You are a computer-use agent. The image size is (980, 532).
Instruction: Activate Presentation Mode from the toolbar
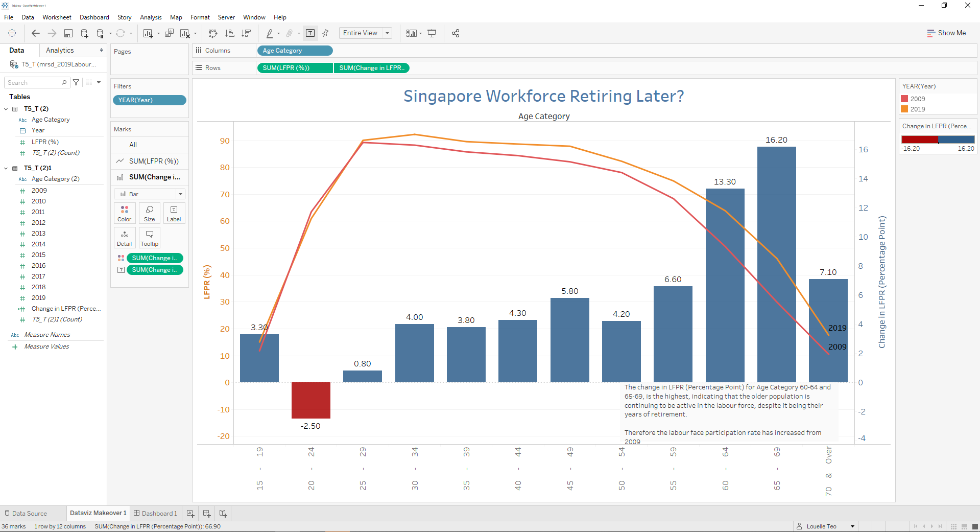coord(432,33)
